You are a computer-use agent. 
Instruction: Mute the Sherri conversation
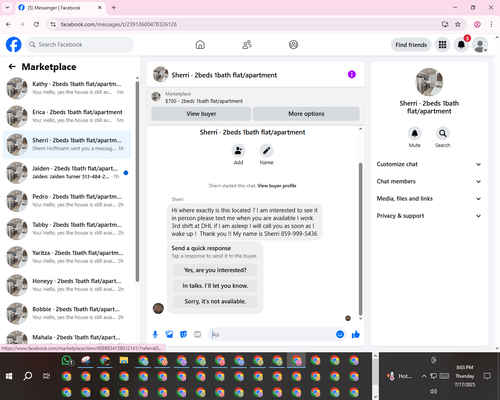(415, 133)
